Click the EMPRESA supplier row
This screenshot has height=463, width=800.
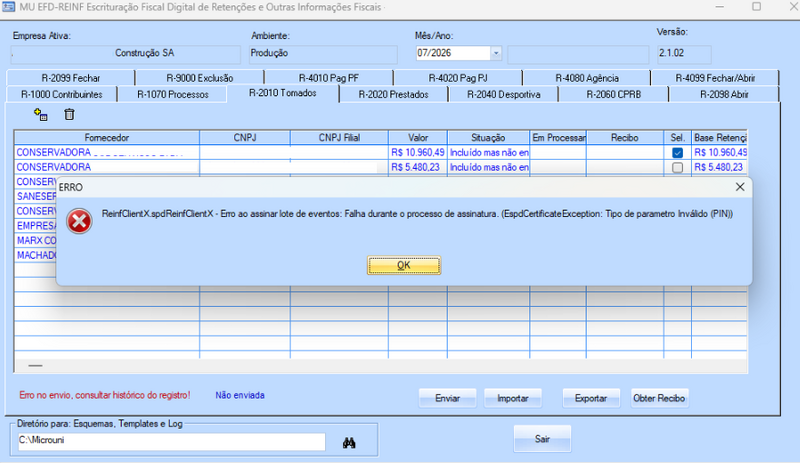pos(35,226)
